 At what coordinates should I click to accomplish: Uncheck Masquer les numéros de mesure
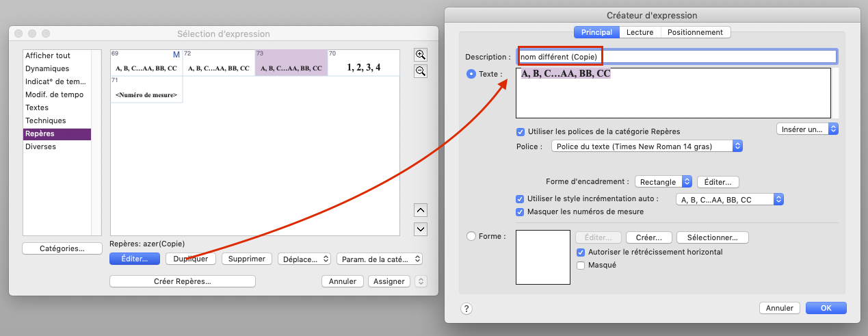point(520,211)
